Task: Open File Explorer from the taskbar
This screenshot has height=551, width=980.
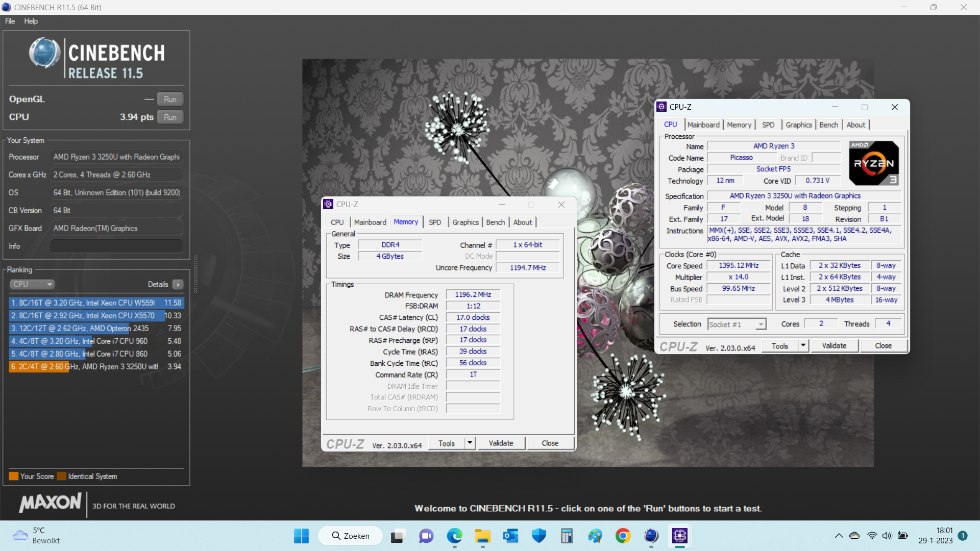Action: click(x=482, y=536)
